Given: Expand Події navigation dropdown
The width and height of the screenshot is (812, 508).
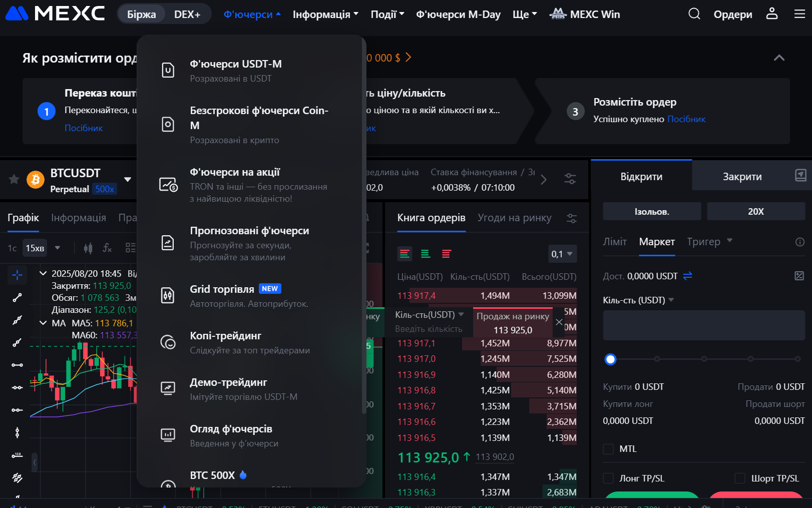Looking at the screenshot, I should click(387, 15).
